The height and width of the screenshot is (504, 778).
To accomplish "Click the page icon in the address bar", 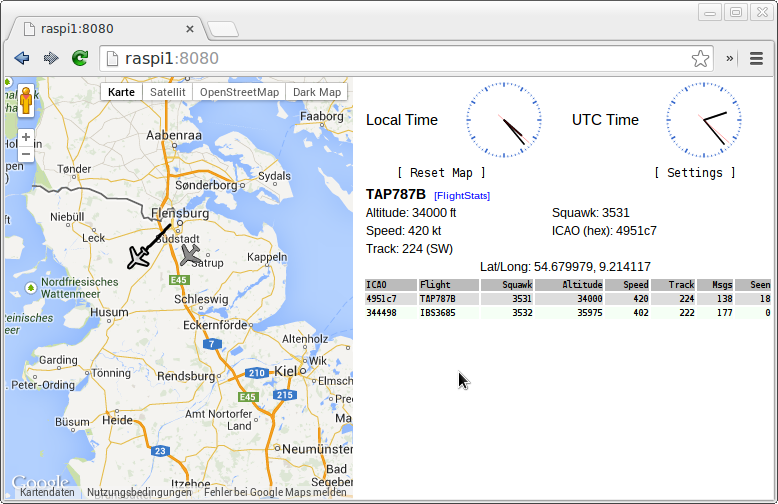I will pos(113,59).
